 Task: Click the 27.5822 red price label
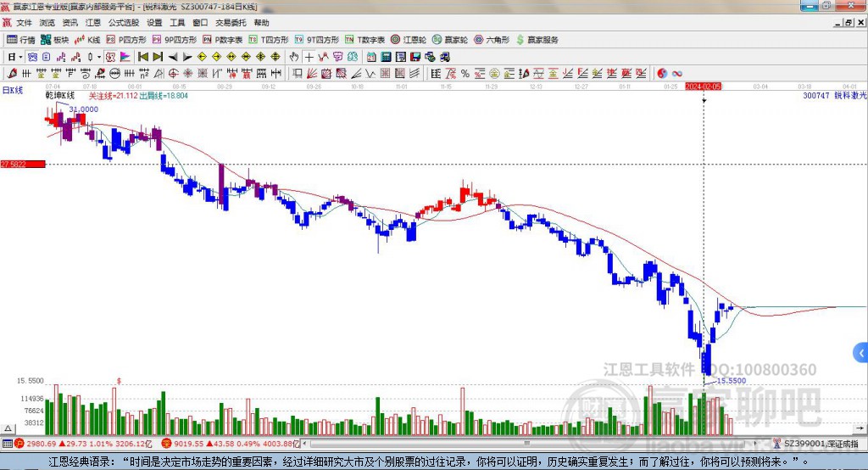pos(23,164)
